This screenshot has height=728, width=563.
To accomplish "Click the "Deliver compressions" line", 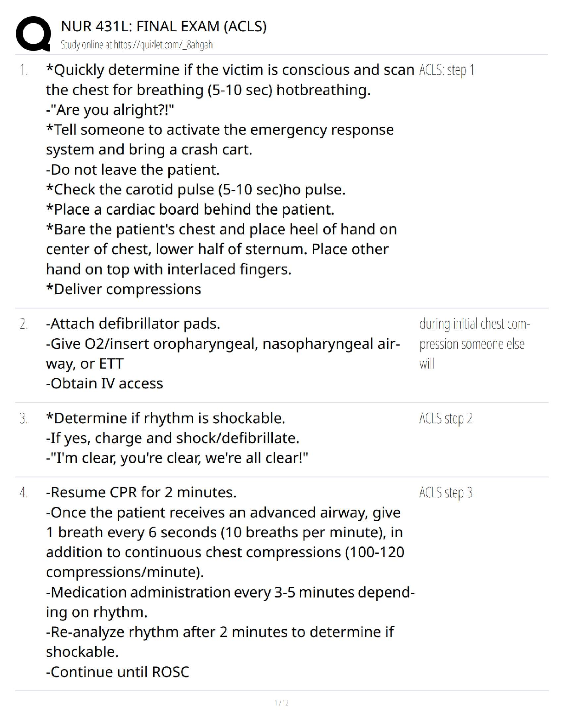I will pyautogui.click(x=124, y=289).
